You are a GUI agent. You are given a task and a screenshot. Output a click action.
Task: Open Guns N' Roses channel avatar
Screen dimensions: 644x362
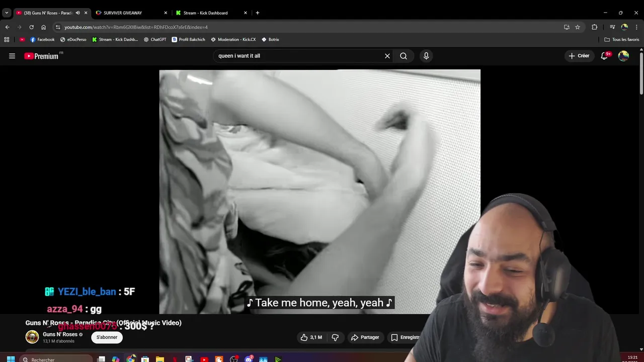[32, 337]
